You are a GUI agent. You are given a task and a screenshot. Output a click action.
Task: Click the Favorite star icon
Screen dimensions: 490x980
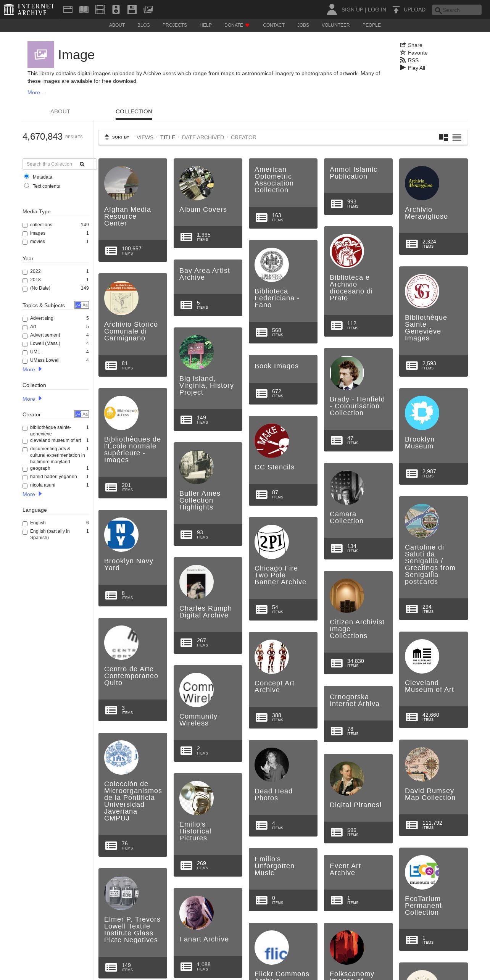(403, 53)
